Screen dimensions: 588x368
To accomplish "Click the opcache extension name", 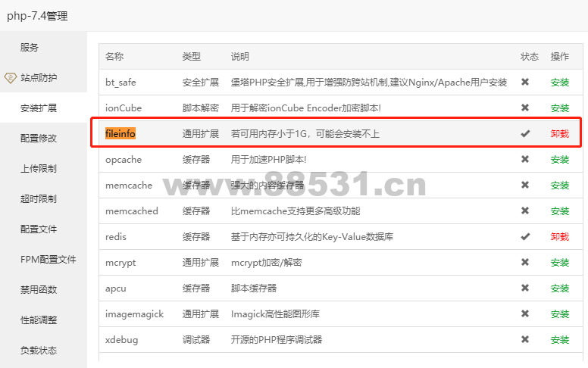I will 124,160.
